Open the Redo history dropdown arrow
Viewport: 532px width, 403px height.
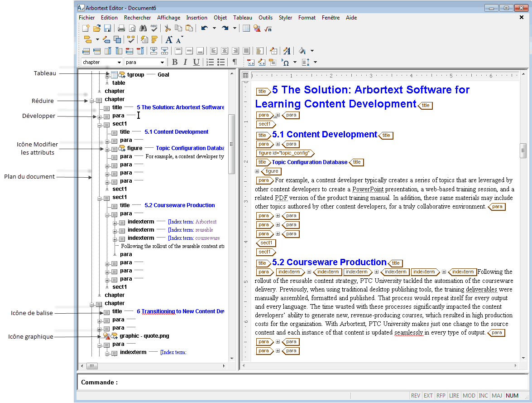click(x=235, y=28)
